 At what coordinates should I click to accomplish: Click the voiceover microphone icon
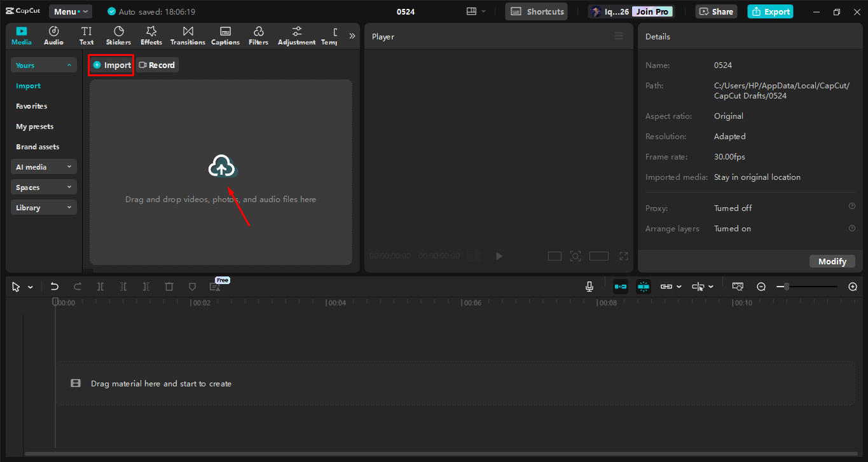(589, 287)
